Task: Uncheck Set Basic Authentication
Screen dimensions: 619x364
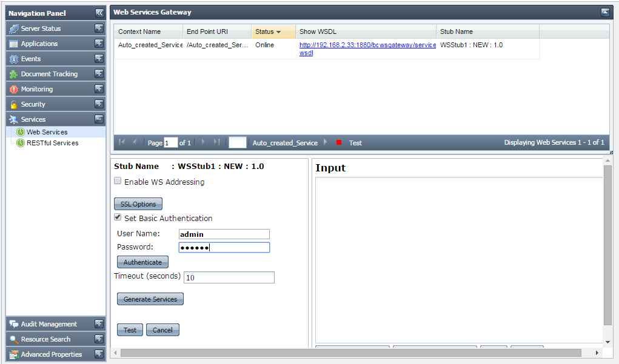Action: (x=118, y=217)
